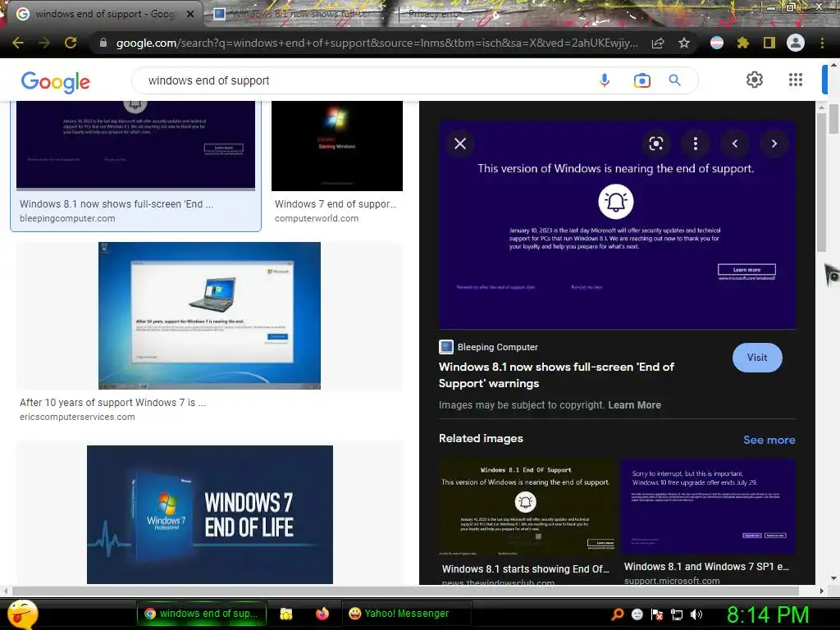Click the browser forward arrow

point(44,43)
